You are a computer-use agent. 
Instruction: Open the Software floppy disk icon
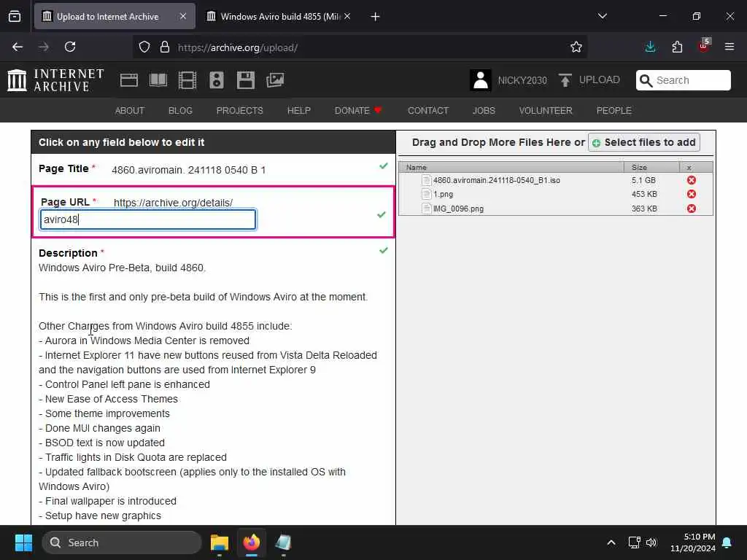pos(246,80)
